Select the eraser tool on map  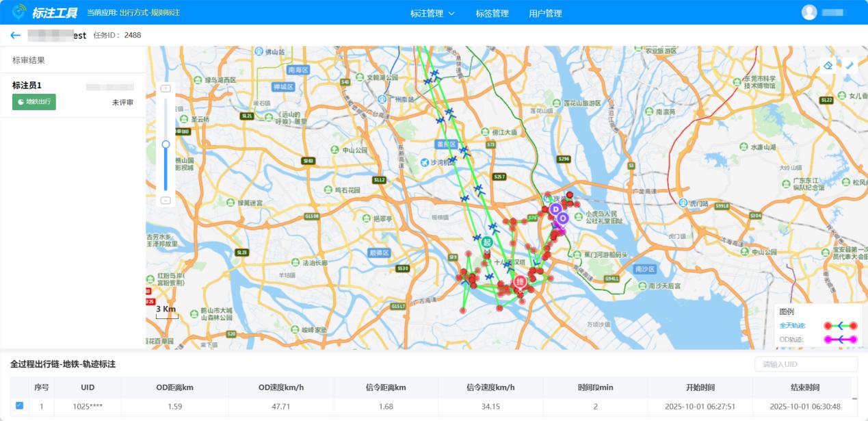(828, 66)
